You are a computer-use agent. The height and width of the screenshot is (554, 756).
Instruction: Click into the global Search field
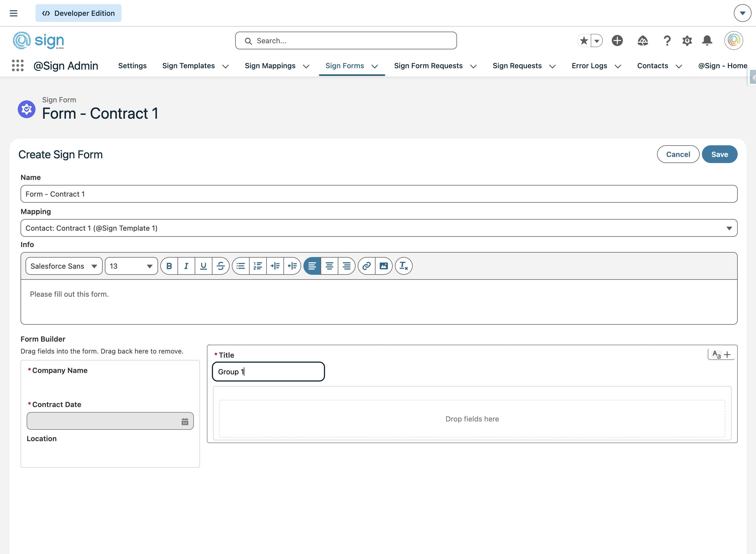point(346,40)
